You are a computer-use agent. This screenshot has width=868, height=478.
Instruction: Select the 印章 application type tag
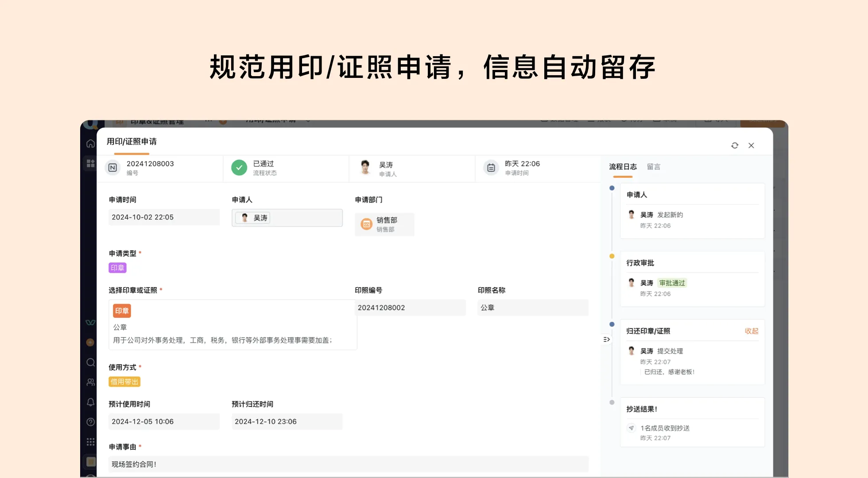pyautogui.click(x=117, y=267)
